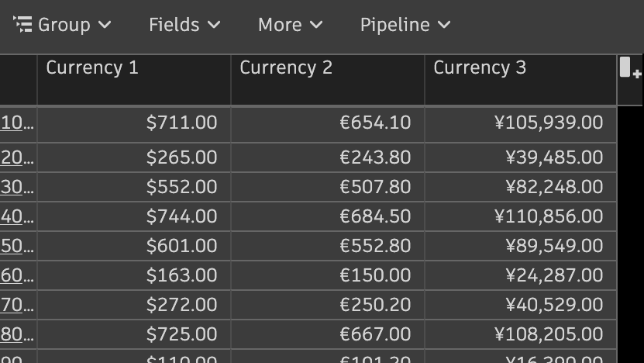Select the $744.00 cell
This screenshot has height=363, width=644.
pos(181,216)
